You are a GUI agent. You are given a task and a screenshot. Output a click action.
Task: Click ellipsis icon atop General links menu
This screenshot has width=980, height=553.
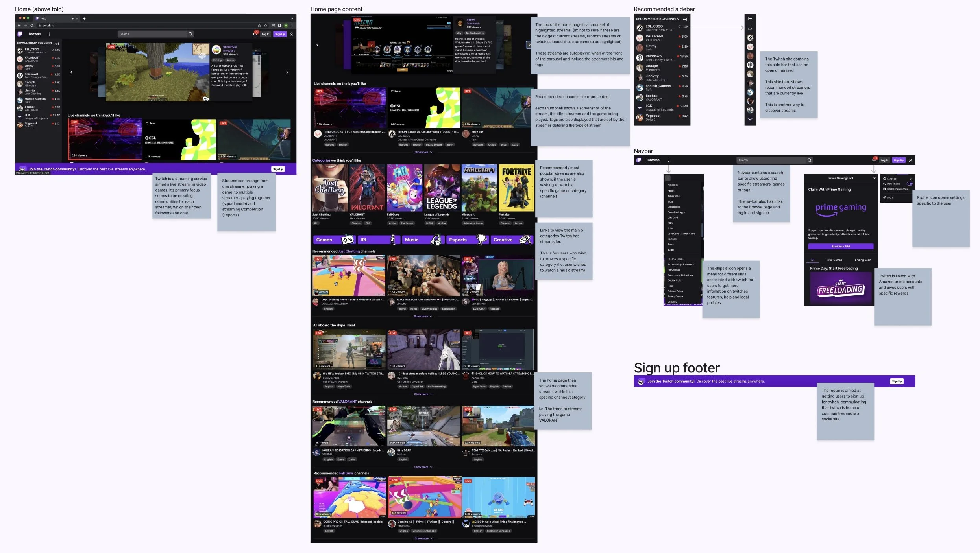(x=668, y=178)
